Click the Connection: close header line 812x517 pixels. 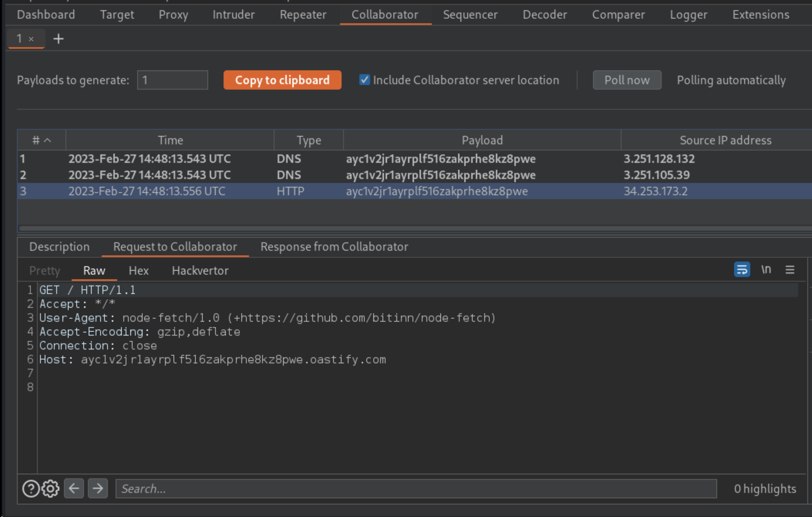pos(98,345)
